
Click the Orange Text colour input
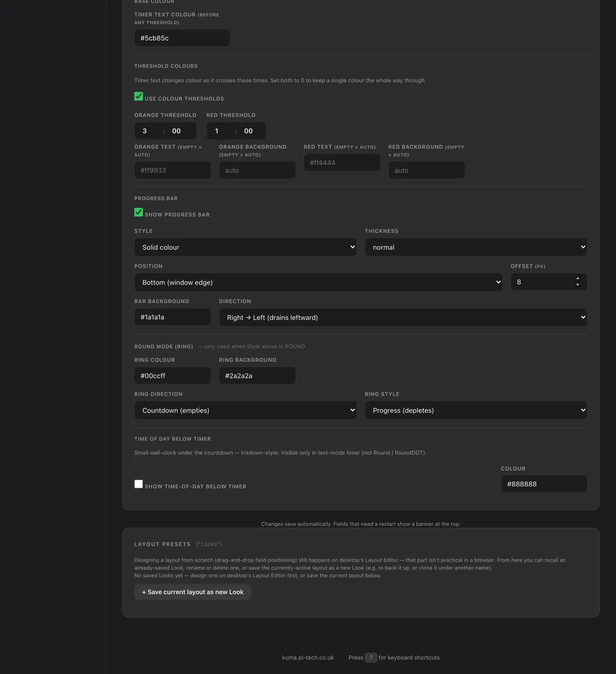[172, 170]
